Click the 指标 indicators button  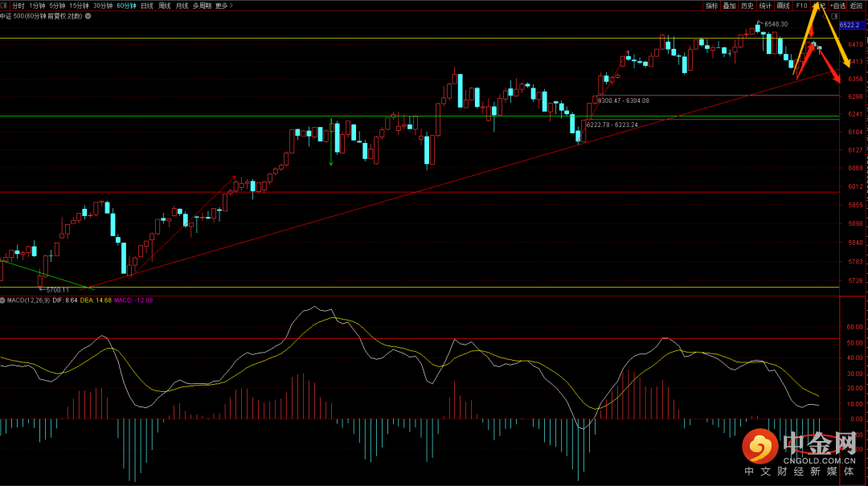click(x=711, y=6)
